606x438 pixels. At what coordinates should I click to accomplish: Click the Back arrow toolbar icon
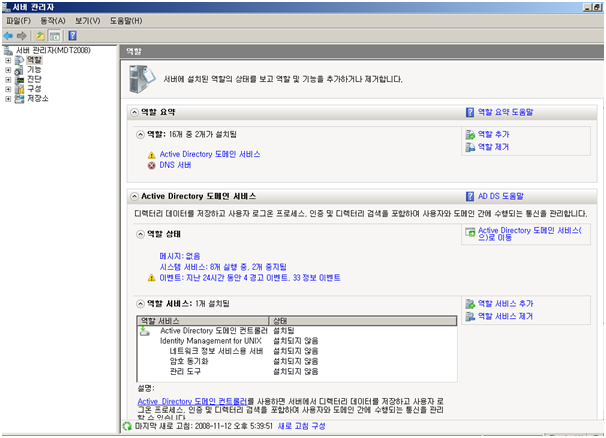click(x=8, y=36)
